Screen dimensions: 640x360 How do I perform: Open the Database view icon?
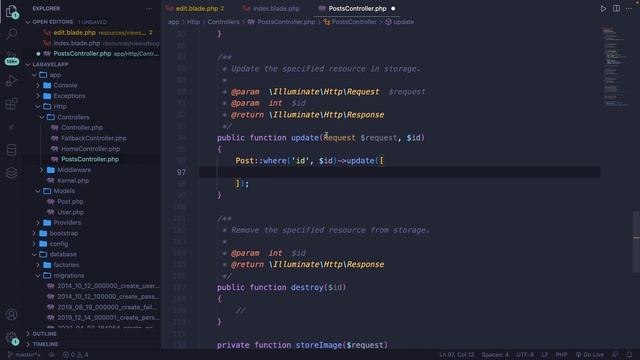click(11, 150)
